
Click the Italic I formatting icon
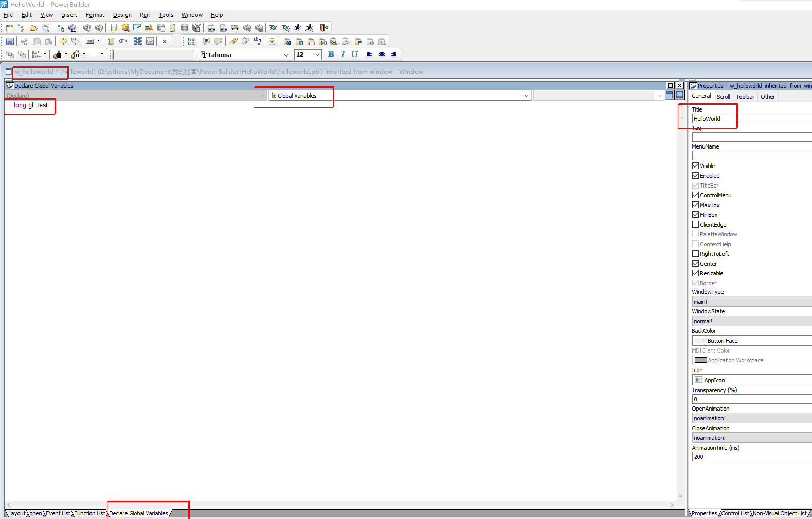pyautogui.click(x=342, y=54)
